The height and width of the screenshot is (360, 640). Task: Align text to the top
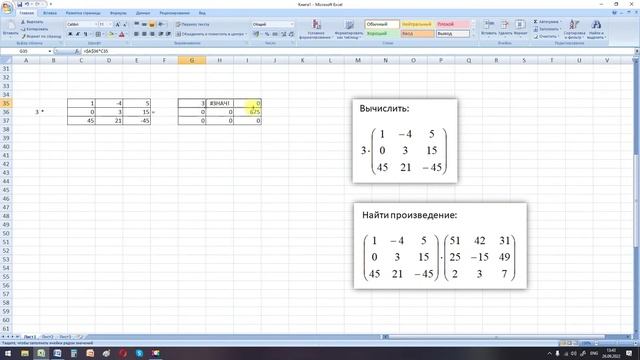(136, 24)
